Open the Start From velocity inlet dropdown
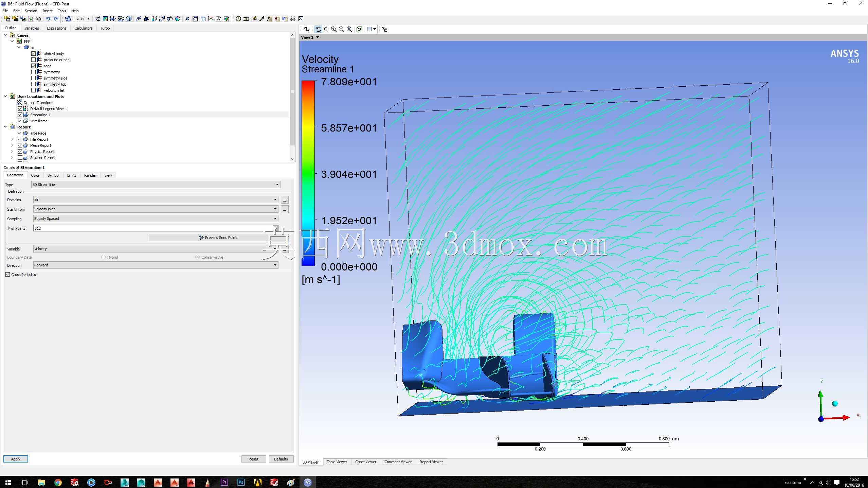This screenshot has width=868, height=488. (x=156, y=209)
